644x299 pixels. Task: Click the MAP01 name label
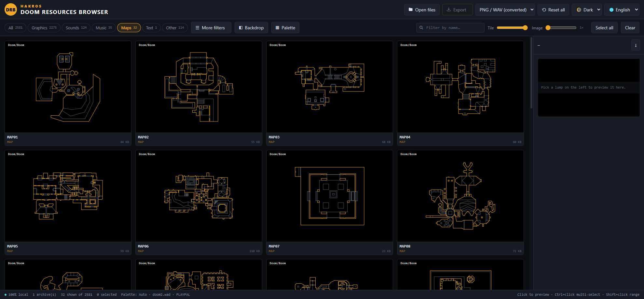[x=12, y=137]
